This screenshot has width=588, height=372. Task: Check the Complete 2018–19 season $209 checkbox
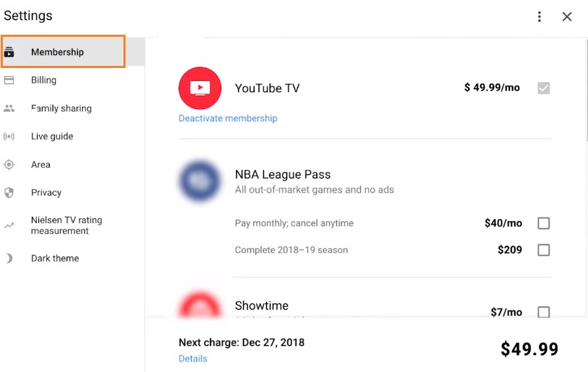[543, 250]
